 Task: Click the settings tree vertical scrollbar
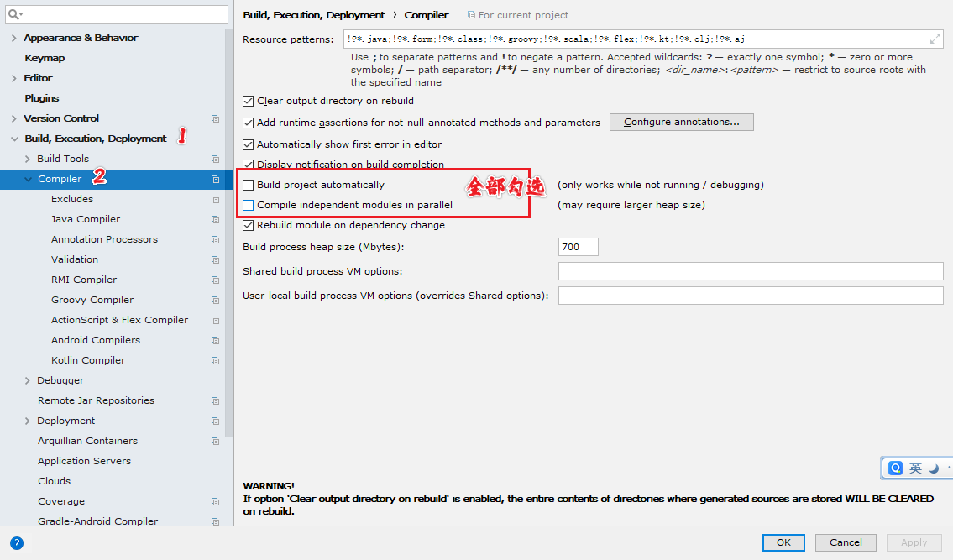click(x=229, y=231)
